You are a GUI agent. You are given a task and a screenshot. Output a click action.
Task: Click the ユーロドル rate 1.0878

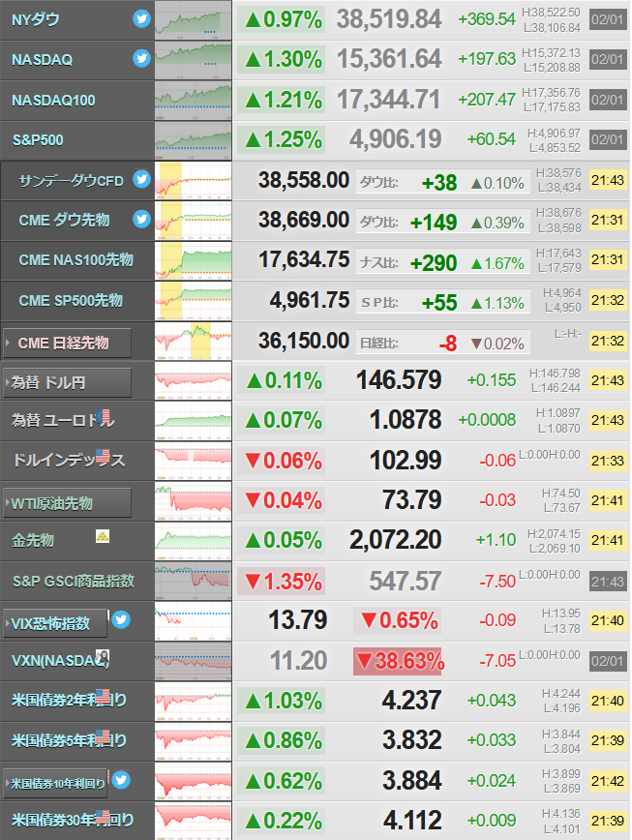(406, 419)
